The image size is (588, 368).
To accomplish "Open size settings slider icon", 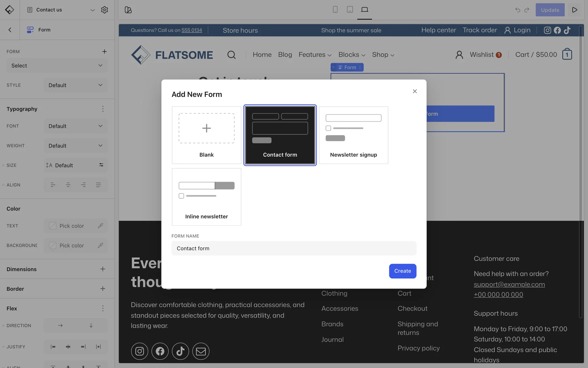I will pyautogui.click(x=101, y=165).
